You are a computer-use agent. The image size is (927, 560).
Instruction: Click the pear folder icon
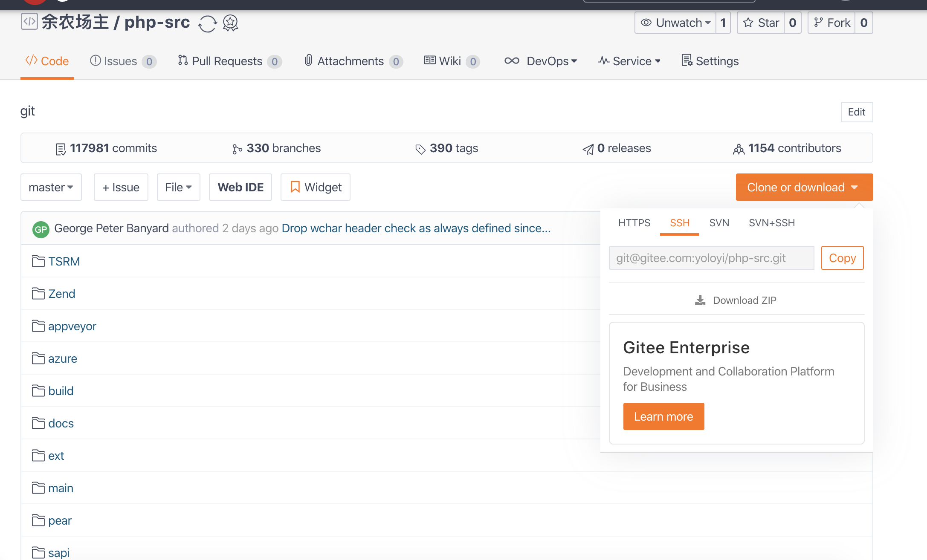tap(38, 520)
